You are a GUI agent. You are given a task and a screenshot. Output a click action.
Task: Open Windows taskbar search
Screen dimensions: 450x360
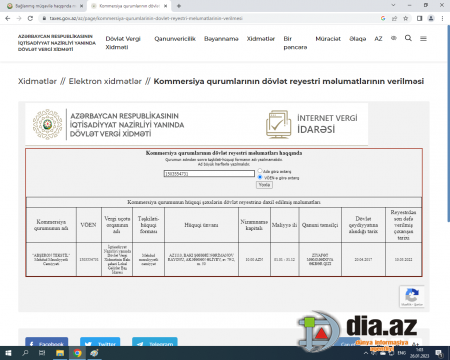[25, 353]
